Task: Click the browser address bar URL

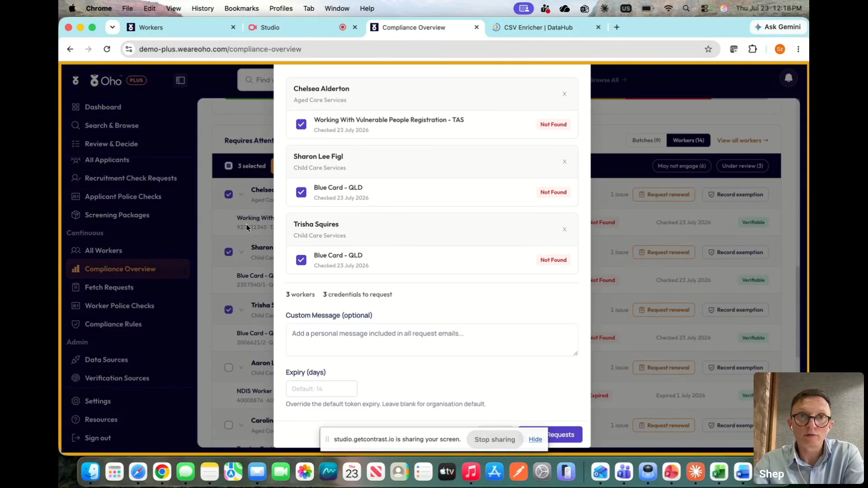Action: coord(220,49)
